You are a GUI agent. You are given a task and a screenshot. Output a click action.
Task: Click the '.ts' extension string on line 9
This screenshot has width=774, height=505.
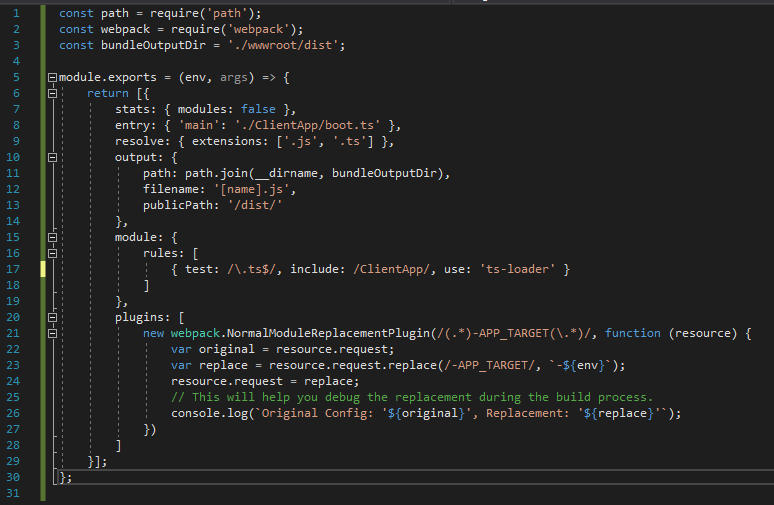349,141
